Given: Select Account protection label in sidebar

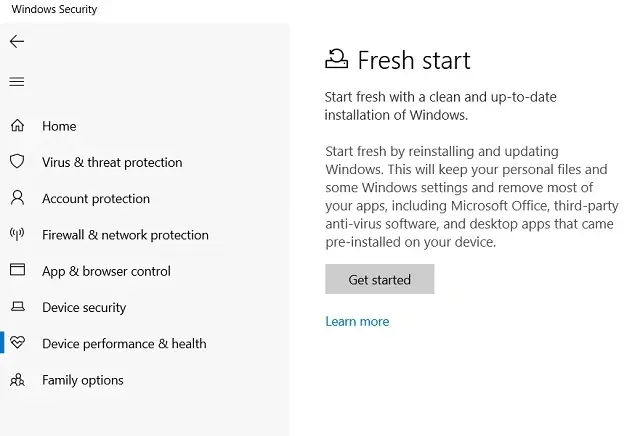Looking at the screenshot, I should pyautogui.click(x=96, y=199).
